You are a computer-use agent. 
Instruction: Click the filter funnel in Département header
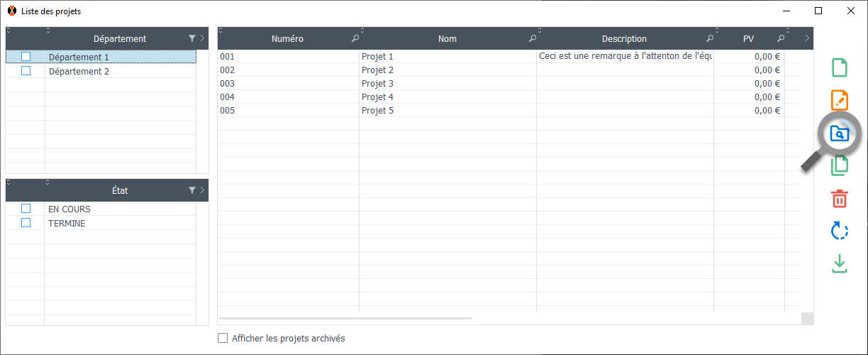point(191,39)
